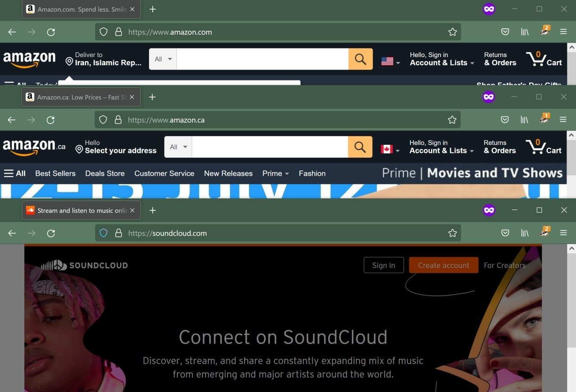Expand the All search category dropdown on Amazon.ca
The height and width of the screenshot is (392, 576).
pos(177,147)
